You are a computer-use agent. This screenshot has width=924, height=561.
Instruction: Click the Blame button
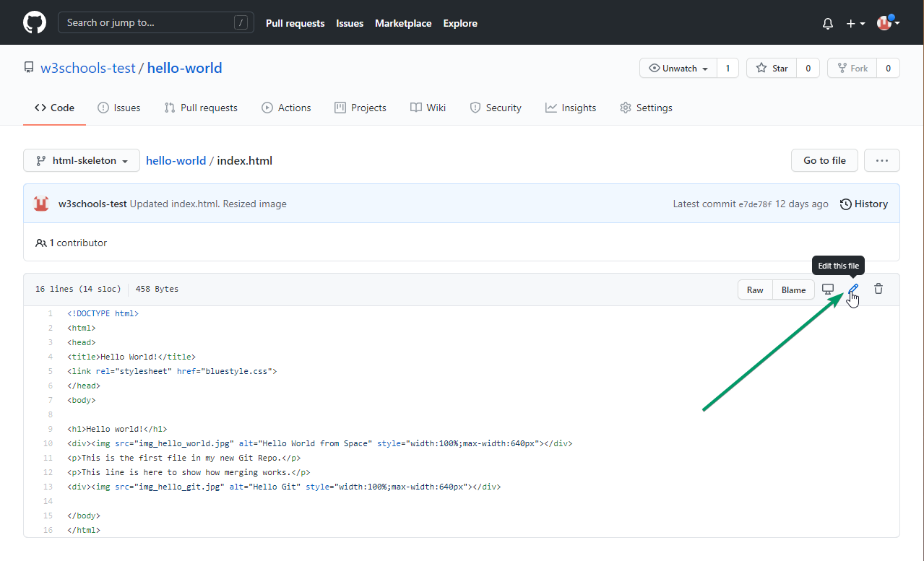793,290
